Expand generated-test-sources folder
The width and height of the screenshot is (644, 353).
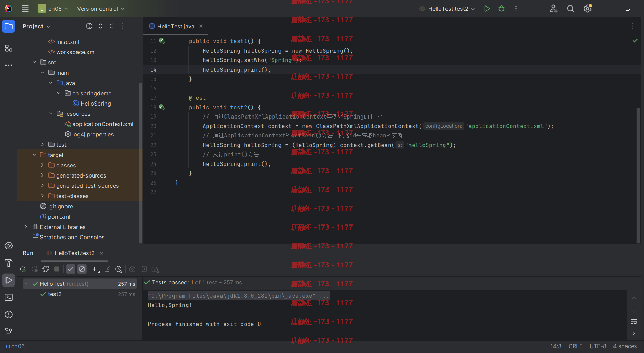coord(43,186)
